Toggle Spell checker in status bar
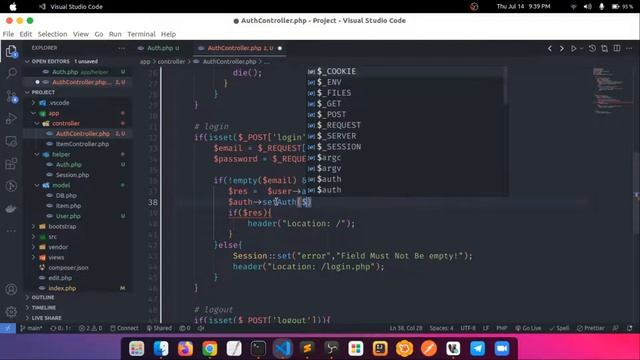Screen dimensions: 640x360 (x=559, y=328)
